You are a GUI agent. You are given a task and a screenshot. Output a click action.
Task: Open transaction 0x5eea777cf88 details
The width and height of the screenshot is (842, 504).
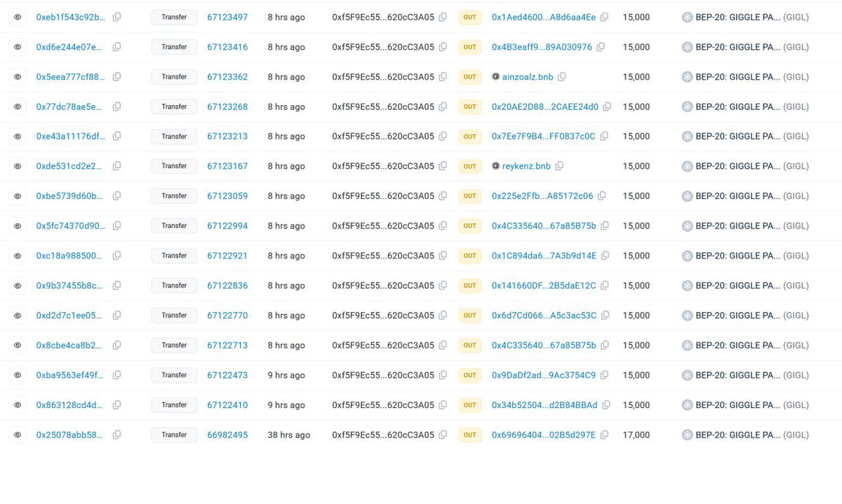point(71,76)
